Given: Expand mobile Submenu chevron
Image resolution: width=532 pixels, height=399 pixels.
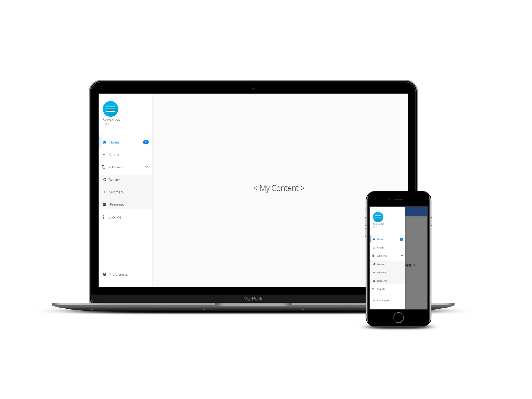Looking at the screenshot, I should (x=402, y=256).
